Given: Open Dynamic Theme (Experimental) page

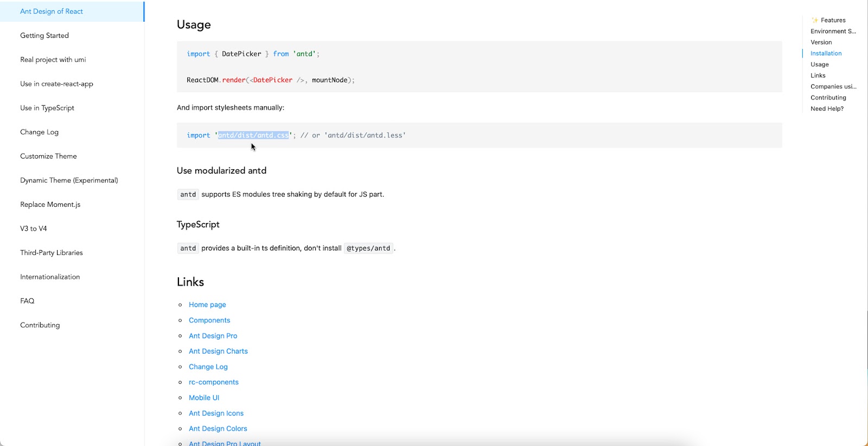Looking at the screenshot, I should [69, 181].
